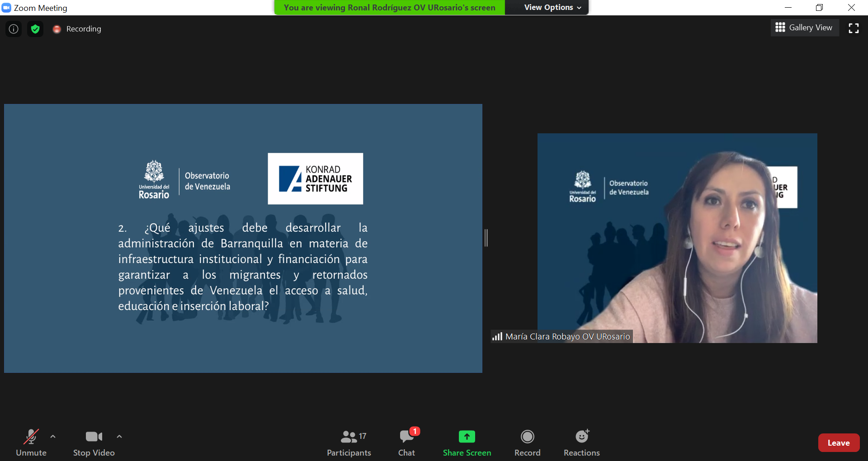The image size is (868, 461).
Task: Unmute the microphone
Action: 31,442
